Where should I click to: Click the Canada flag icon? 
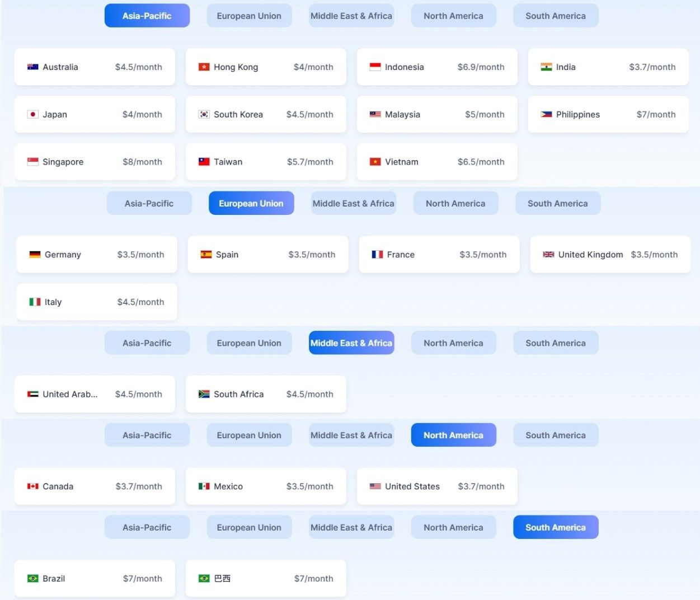[x=33, y=486]
